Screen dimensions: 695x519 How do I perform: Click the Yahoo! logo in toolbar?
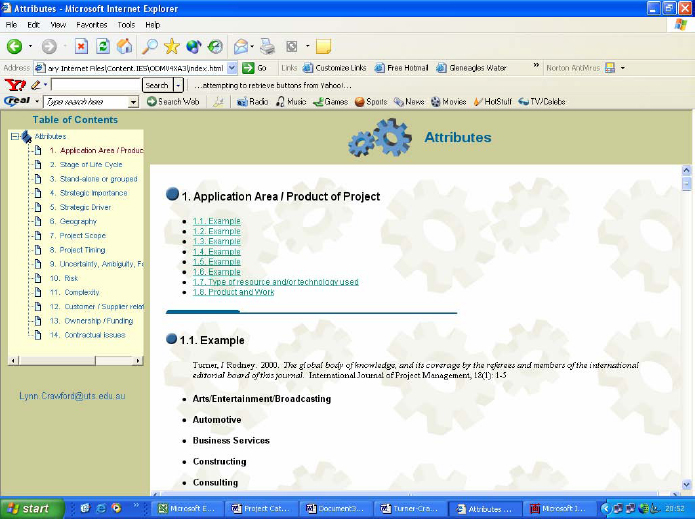[x=15, y=85]
